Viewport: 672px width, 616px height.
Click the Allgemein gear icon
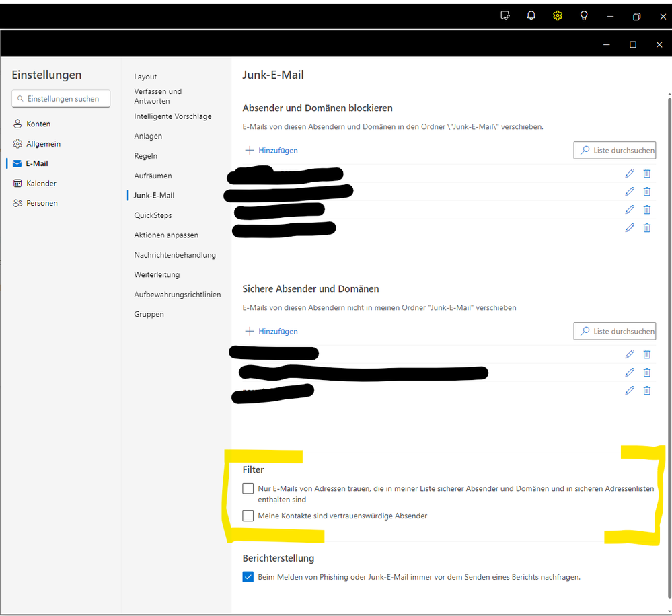[17, 143]
